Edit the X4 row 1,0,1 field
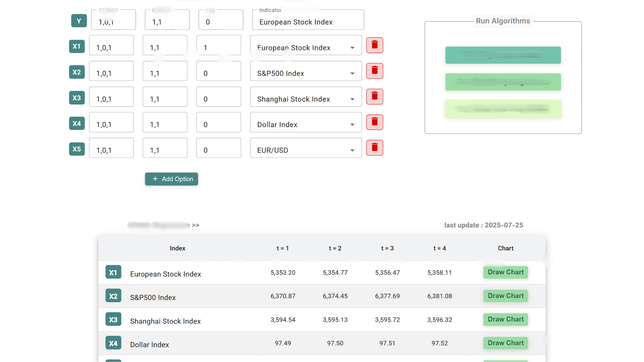This screenshot has width=644, height=362. coord(111,122)
